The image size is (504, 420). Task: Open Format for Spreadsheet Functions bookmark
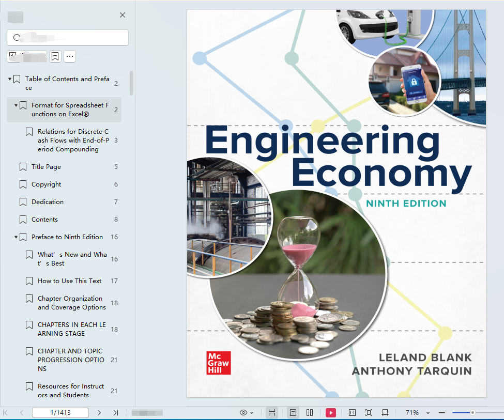(x=70, y=110)
